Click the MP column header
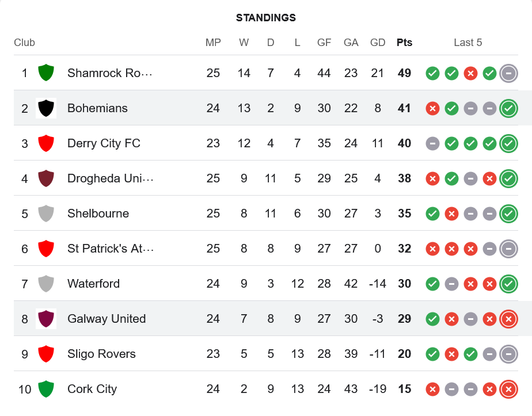The width and height of the screenshot is (532, 416). click(x=213, y=43)
